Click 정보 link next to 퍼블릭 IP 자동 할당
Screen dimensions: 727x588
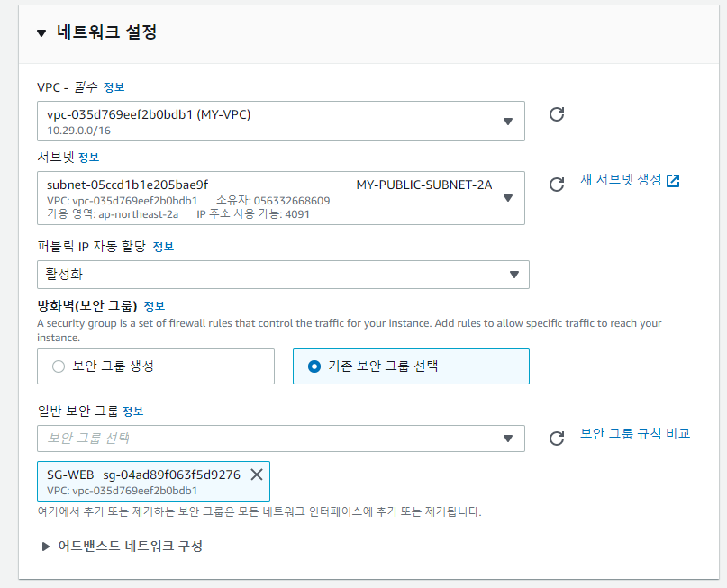(x=163, y=247)
